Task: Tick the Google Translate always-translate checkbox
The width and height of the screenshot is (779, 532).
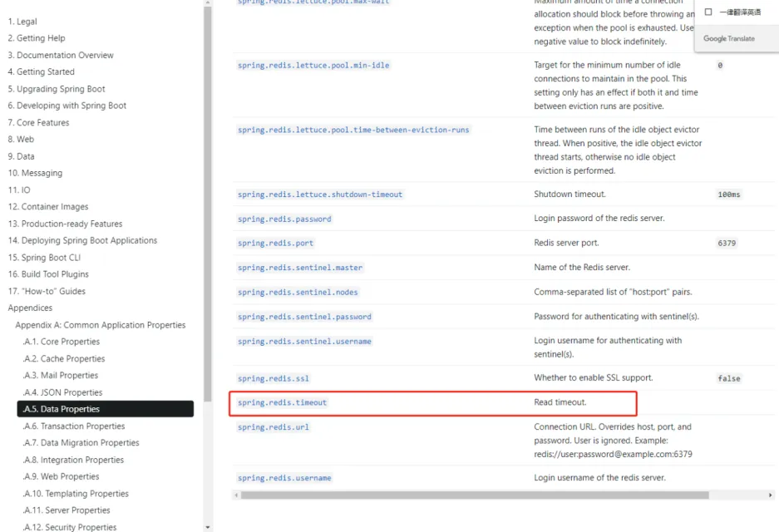Action: tap(708, 12)
